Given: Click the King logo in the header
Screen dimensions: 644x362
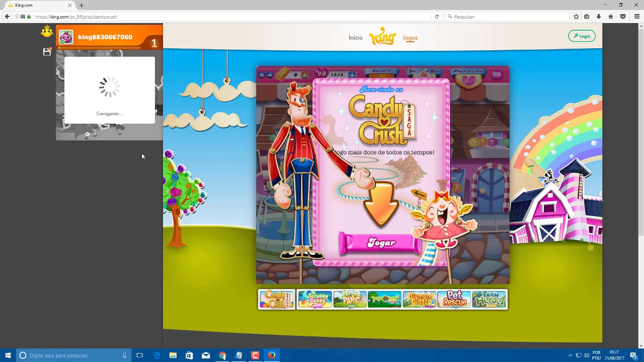Looking at the screenshot, I should click(382, 36).
